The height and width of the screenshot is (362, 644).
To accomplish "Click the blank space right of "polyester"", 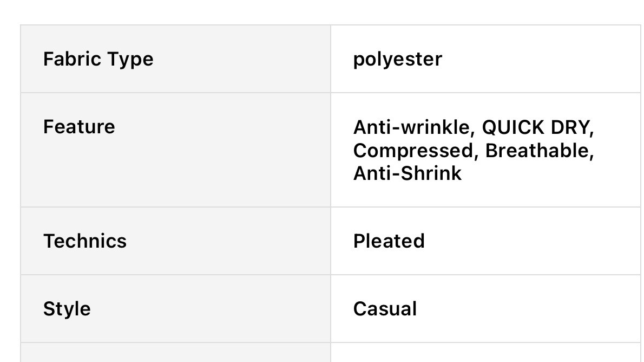I will pos(541,59).
